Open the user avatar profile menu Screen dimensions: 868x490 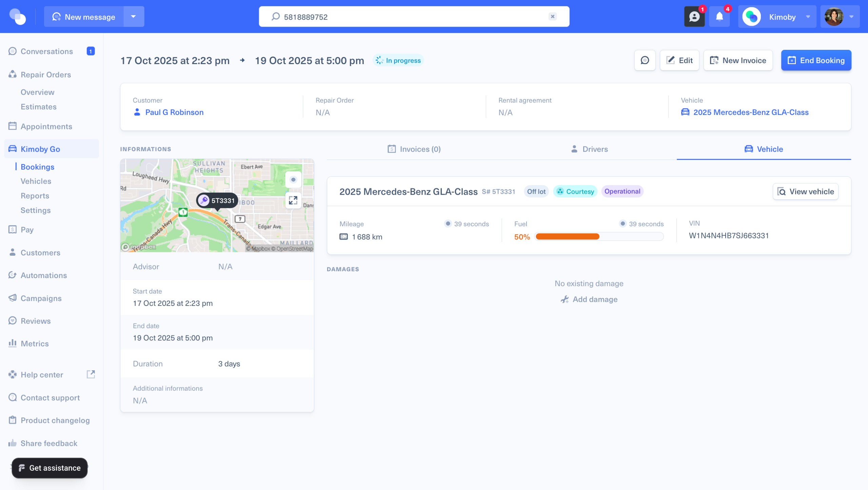(840, 17)
